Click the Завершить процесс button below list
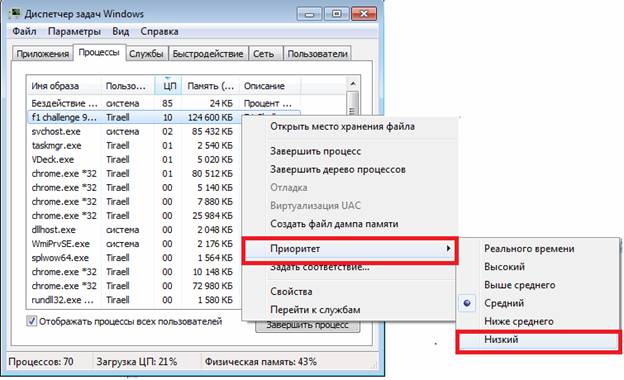Viewport: 624px width, 380px height. click(308, 325)
